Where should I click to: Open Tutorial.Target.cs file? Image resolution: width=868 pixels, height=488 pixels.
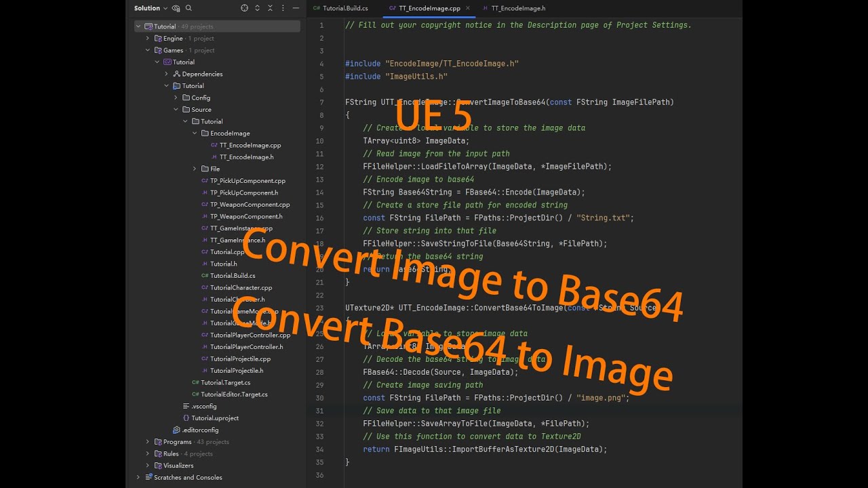click(226, 382)
